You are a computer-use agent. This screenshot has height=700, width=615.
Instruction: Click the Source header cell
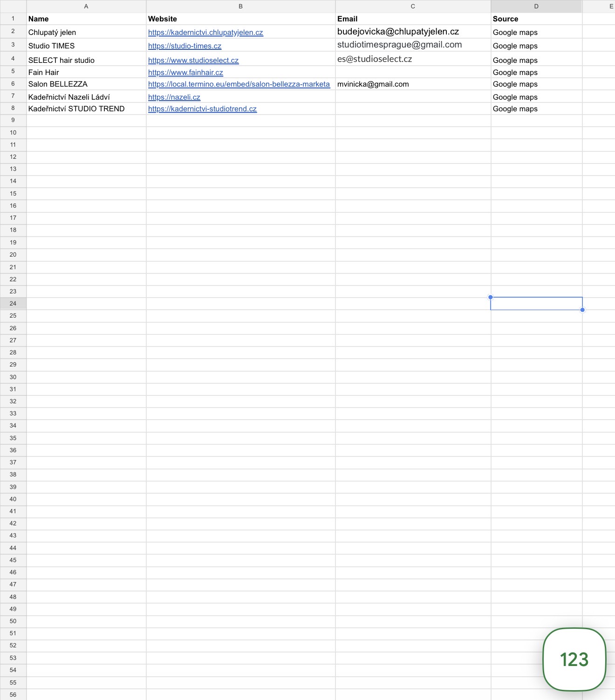point(536,19)
